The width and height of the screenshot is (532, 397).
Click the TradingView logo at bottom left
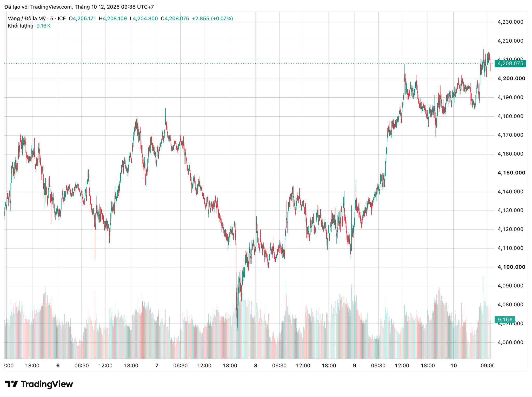(39, 384)
